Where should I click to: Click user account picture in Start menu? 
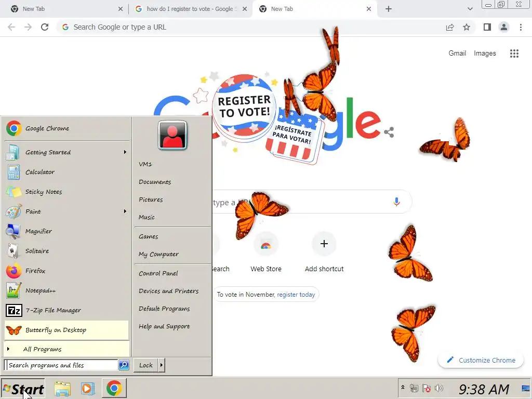(x=172, y=136)
